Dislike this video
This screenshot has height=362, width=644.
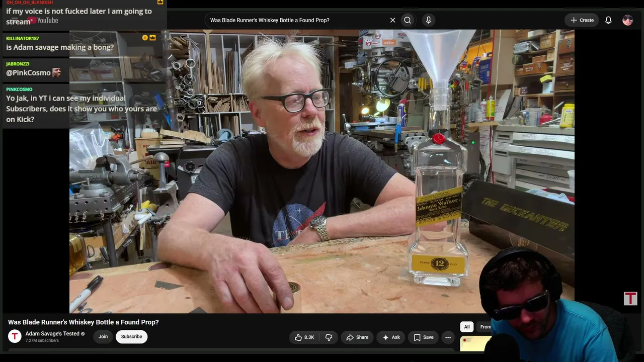(x=329, y=337)
